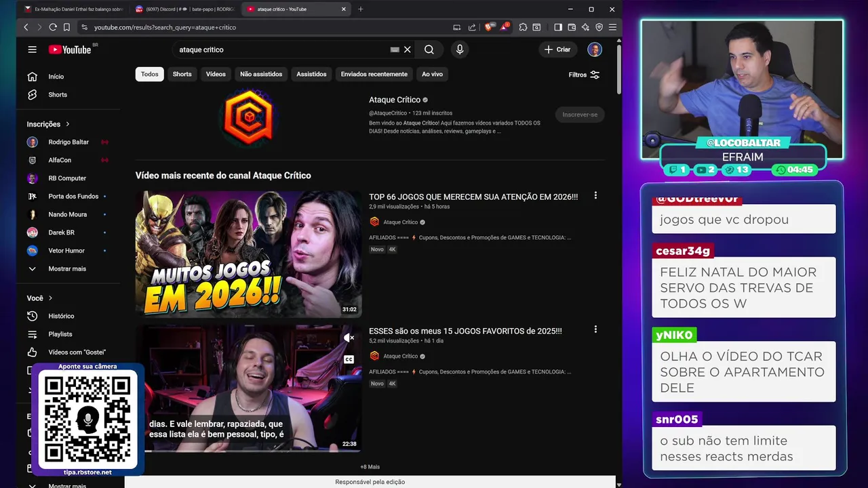Screen dimensions: 868x488
Task: Bookmark this page with the bookmark icon
Action: click(x=66, y=27)
